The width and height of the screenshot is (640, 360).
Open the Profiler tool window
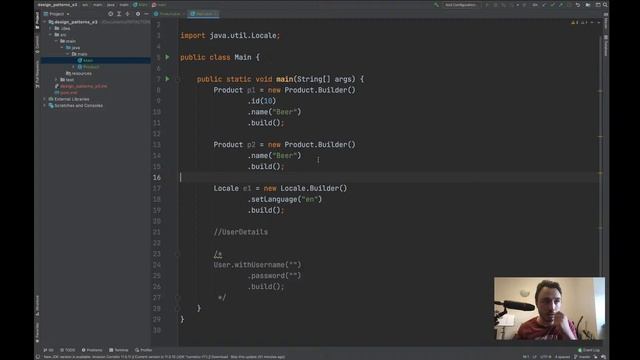[143, 350]
